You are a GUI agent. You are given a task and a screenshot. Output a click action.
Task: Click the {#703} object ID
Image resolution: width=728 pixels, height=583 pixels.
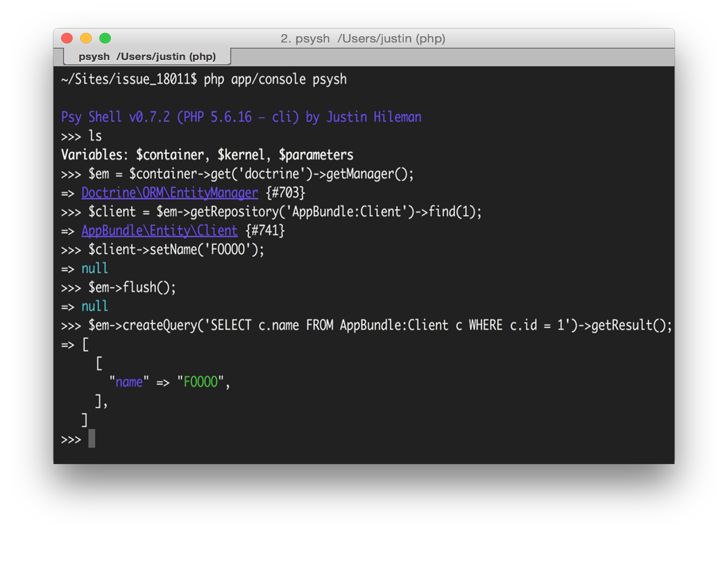coord(285,193)
